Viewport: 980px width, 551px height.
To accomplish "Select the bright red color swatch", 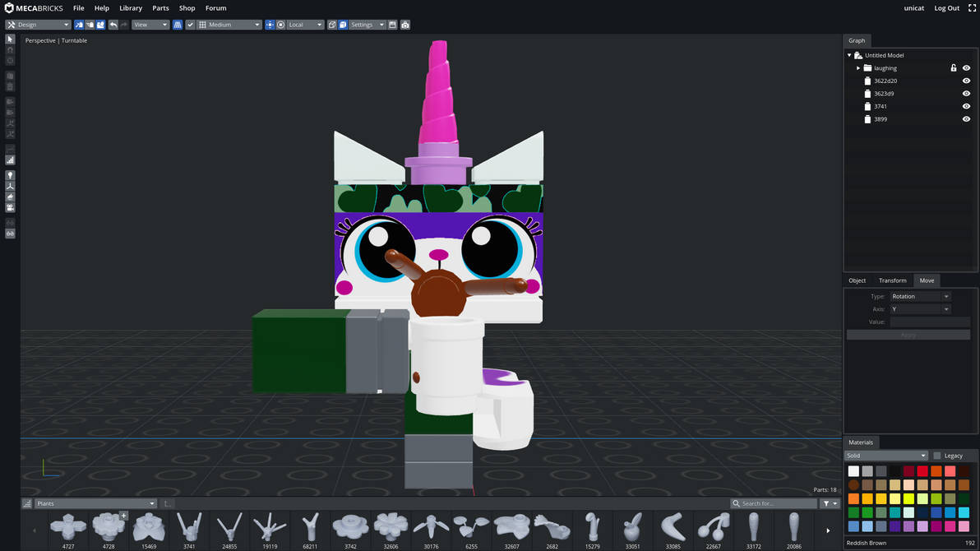I will (x=922, y=471).
